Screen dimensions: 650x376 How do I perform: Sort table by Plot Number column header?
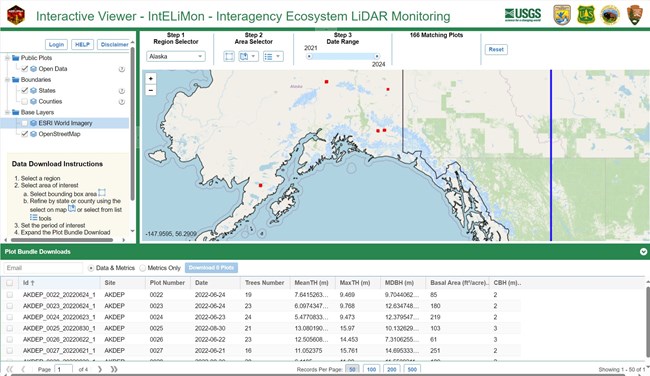coord(167,283)
